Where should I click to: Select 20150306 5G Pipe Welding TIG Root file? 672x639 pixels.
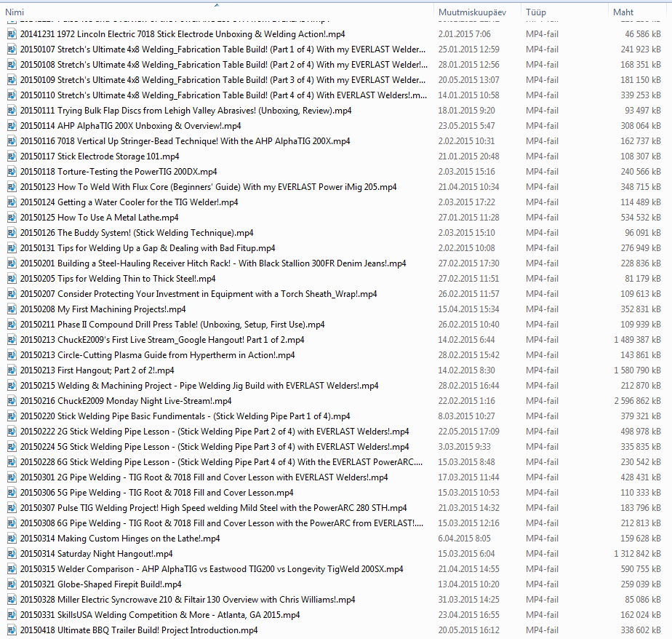click(156, 493)
